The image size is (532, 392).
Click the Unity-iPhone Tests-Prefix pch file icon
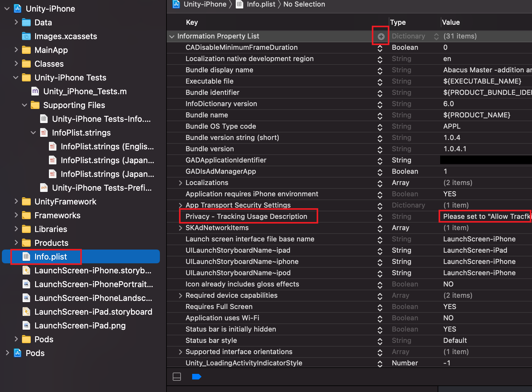tap(44, 188)
